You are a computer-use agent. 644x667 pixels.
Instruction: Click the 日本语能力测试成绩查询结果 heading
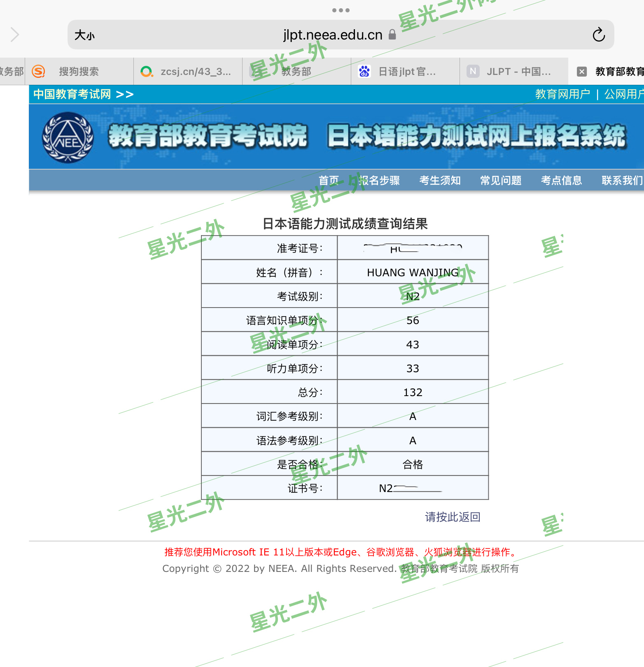pos(345,224)
